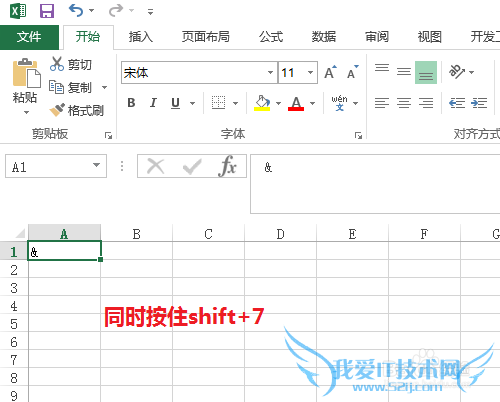
Task: Expand text orientation dropdown arrow
Action: tap(471, 72)
